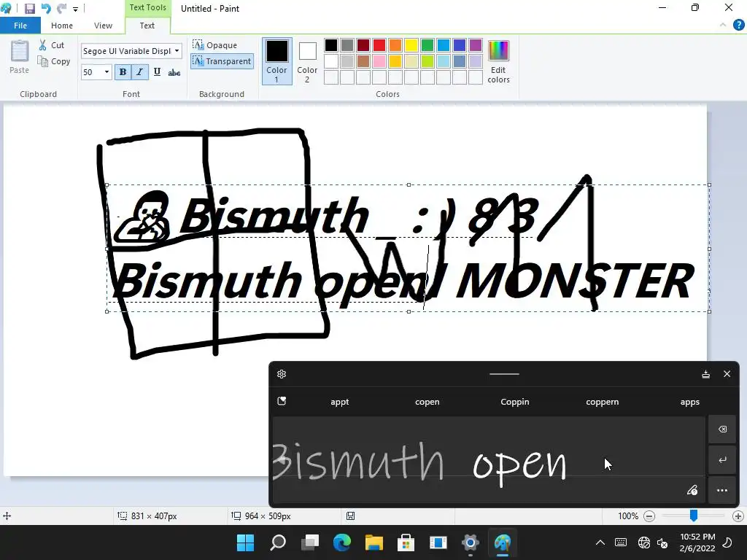The image size is (747, 560).
Task: Show hidden system tray icons
Action: pos(600,542)
